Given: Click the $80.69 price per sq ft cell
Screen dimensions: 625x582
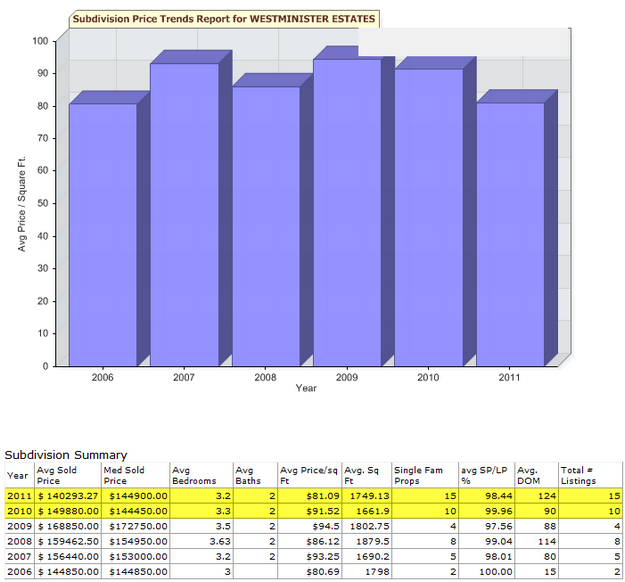Looking at the screenshot, I should point(310,572).
